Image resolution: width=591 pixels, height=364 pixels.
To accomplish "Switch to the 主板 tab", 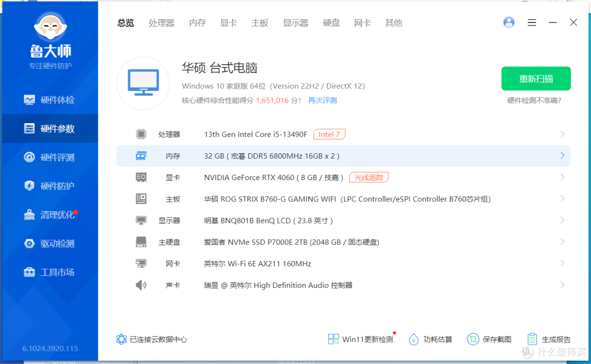I will (x=260, y=23).
